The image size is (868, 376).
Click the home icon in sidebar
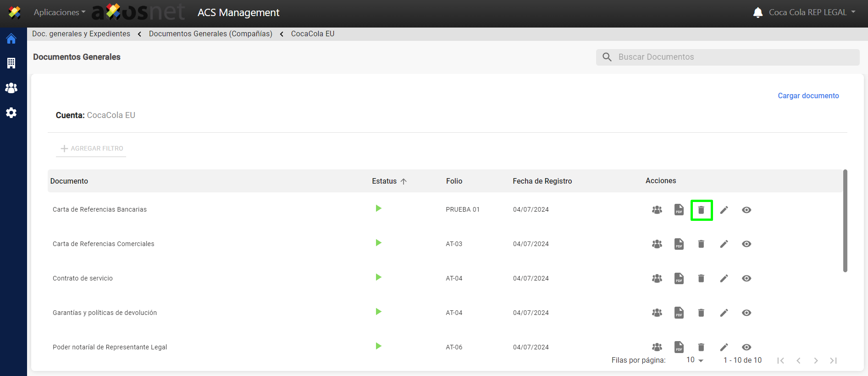click(x=11, y=39)
